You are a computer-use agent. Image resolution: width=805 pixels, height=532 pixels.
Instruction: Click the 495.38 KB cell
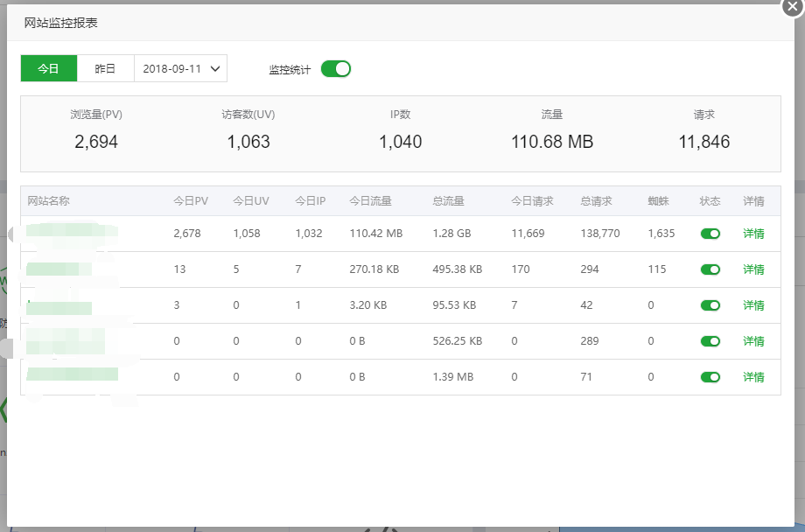pyautogui.click(x=458, y=269)
